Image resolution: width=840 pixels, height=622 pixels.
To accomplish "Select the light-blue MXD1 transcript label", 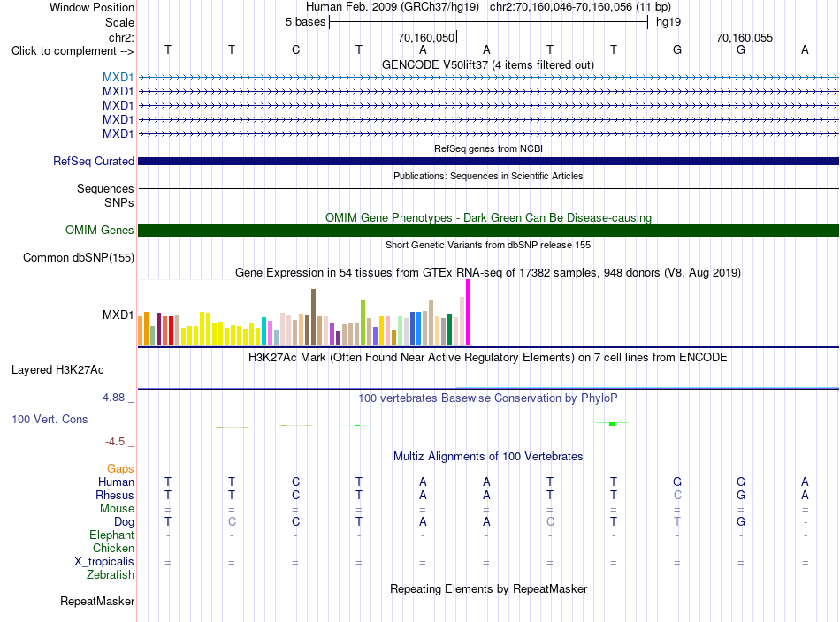I will [118, 78].
